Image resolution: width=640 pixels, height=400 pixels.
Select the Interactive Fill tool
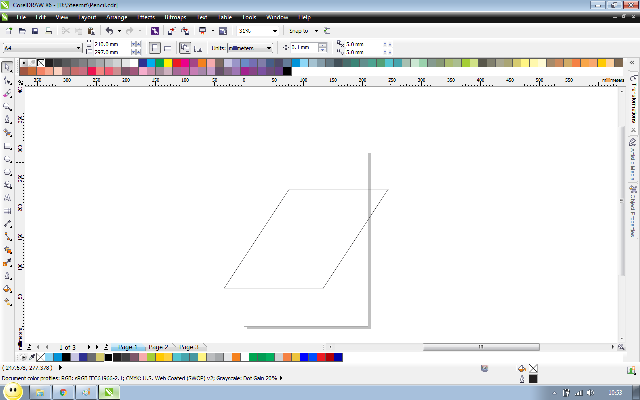[x=7, y=302]
